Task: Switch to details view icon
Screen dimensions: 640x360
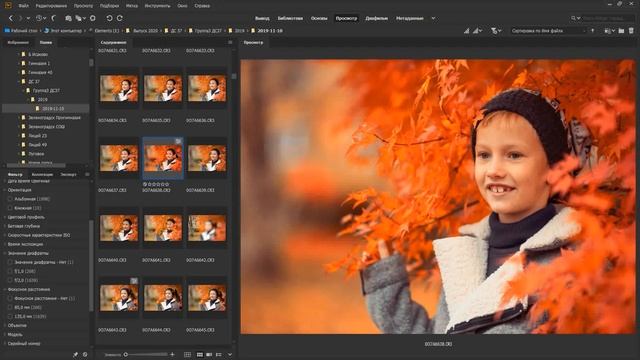Action: (x=209, y=354)
